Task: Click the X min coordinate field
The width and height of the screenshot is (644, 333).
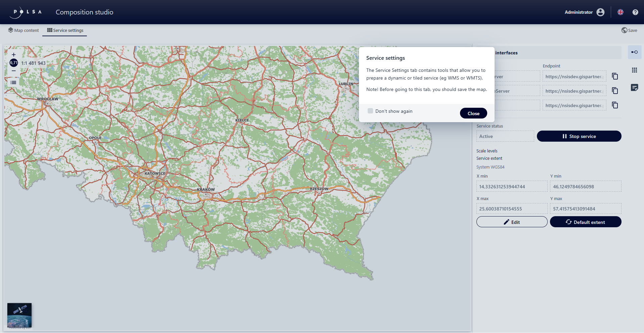Action: pyautogui.click(x=511, y=187)
